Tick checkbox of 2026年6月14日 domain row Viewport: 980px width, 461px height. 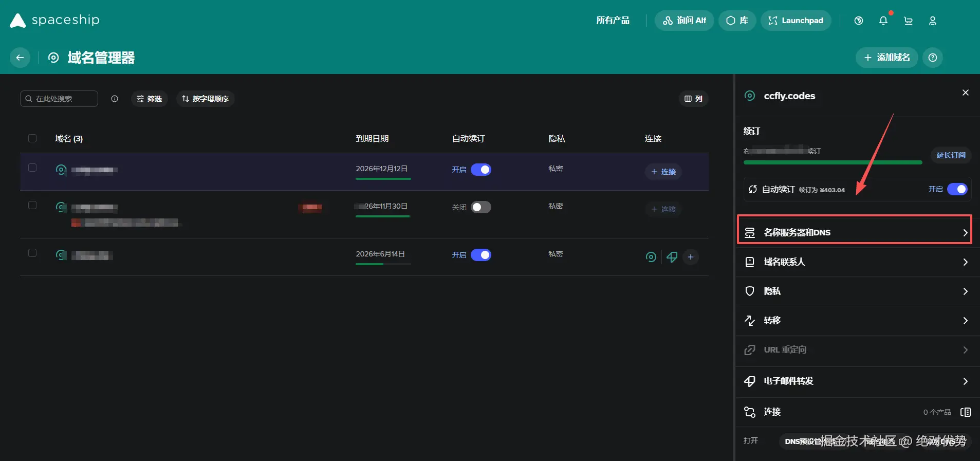[x=32, y=253]
